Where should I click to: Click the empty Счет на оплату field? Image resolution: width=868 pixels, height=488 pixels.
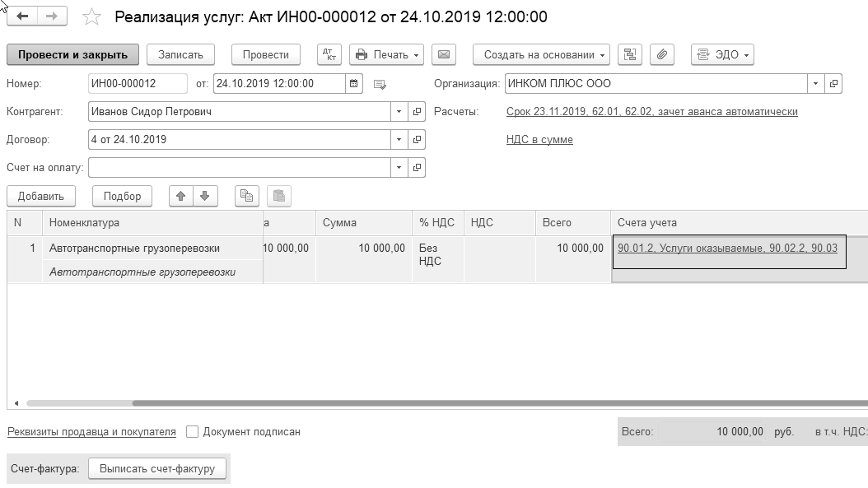point(239,167)
